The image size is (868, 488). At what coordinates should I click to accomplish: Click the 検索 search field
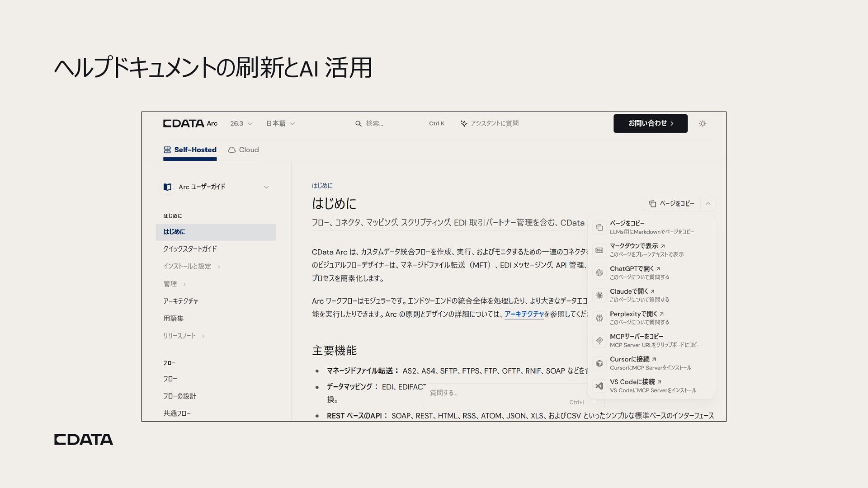[x=400, y=123]
